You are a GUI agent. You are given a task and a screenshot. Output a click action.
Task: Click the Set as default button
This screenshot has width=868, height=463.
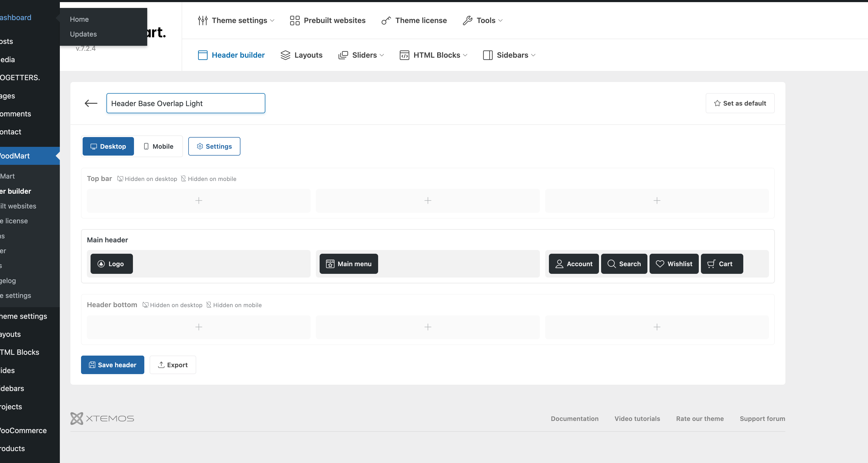(x=740, y=103)
